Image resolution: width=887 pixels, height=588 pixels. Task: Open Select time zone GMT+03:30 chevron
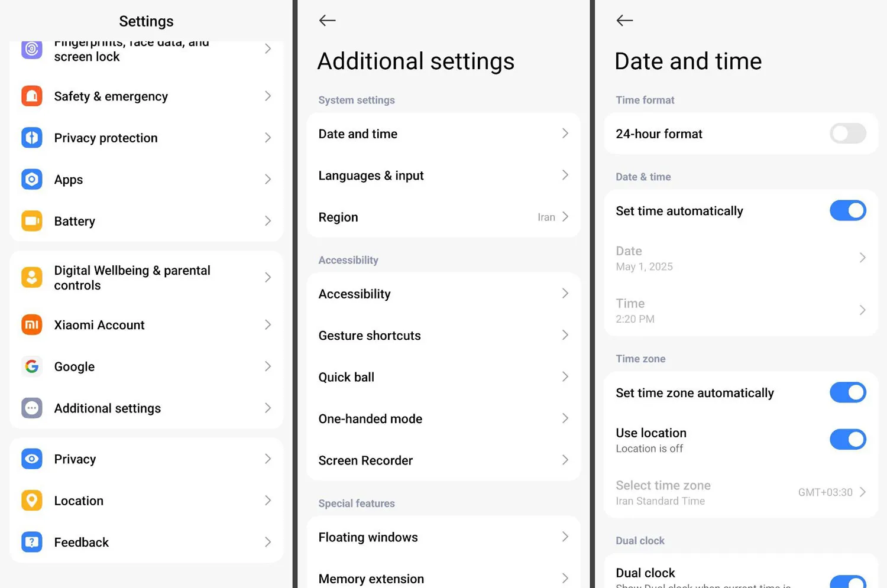pyautogui.click(x=863, y=492)
